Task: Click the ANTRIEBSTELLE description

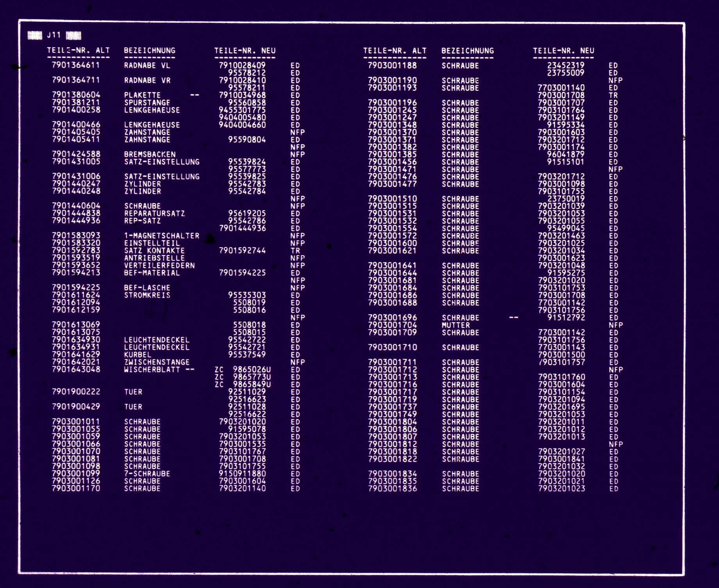Action: 155,258
